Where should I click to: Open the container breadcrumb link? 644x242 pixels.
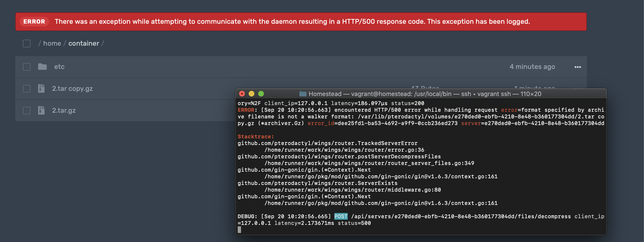pos(84,44)
